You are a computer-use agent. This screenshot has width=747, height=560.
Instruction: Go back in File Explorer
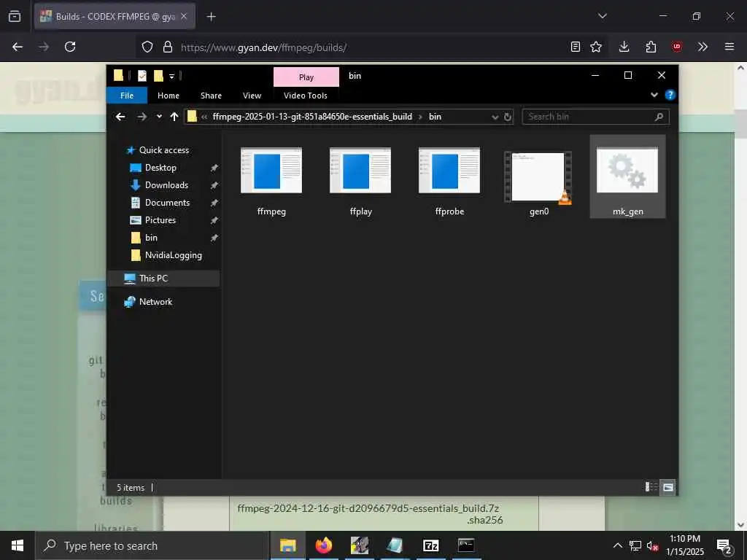pyautogui.click(x=120, y=117)
